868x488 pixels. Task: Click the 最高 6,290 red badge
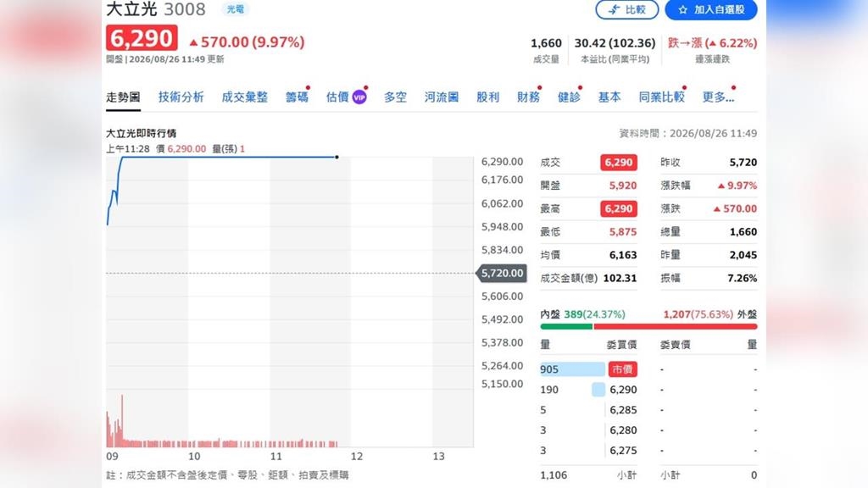[x=618, y=208]
